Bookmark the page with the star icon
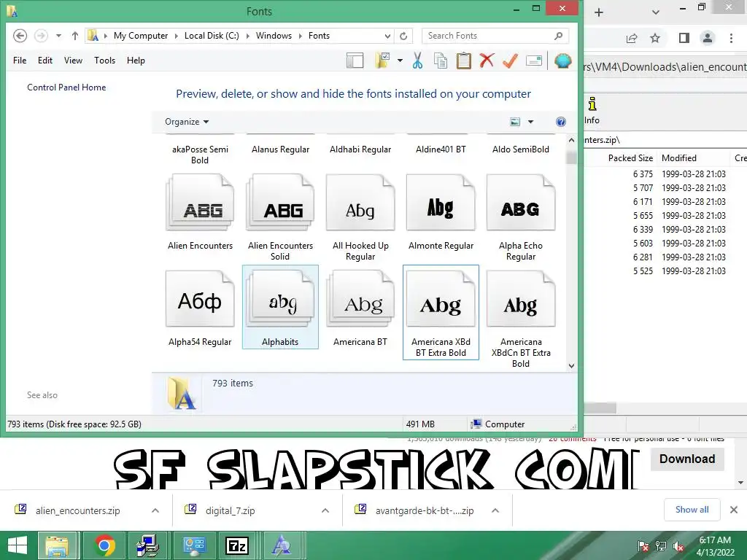The height and width of the screenshot is (560, 747). click(x=655, y=38)
